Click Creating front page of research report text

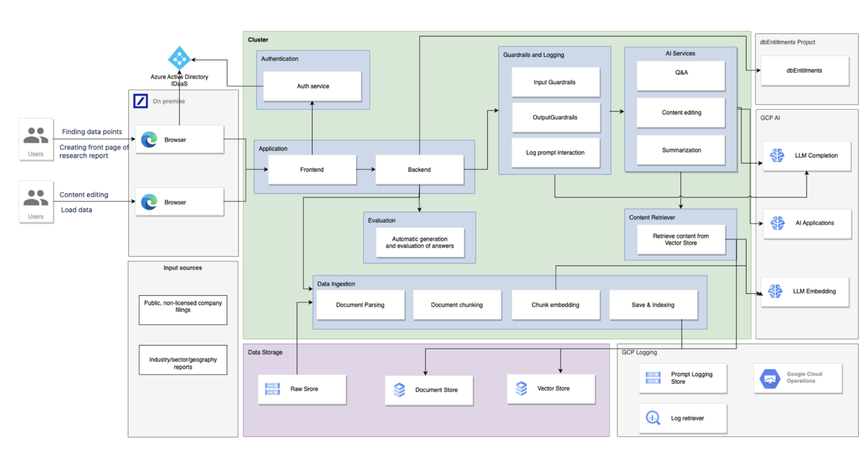pyautogui.click(x=94, y=151)
